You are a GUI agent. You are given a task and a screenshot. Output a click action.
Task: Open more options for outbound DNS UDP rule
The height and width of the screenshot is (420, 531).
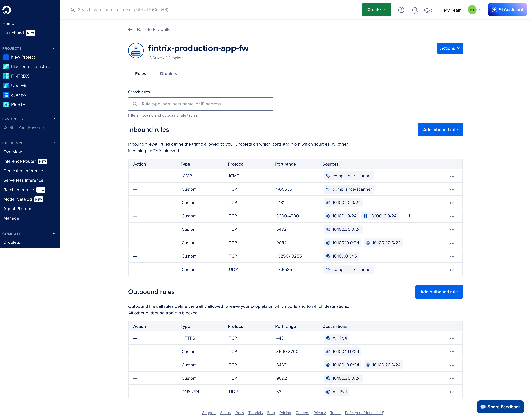[x=452, y=392]
